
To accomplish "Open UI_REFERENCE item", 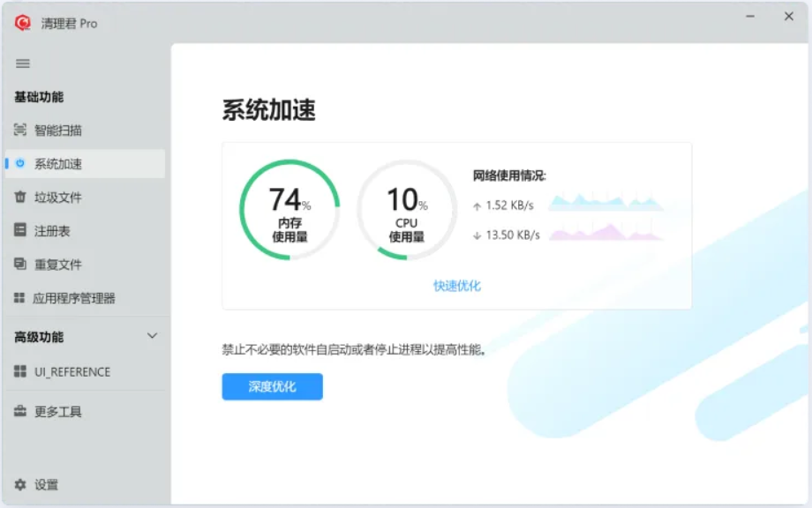I will (85, 371).
